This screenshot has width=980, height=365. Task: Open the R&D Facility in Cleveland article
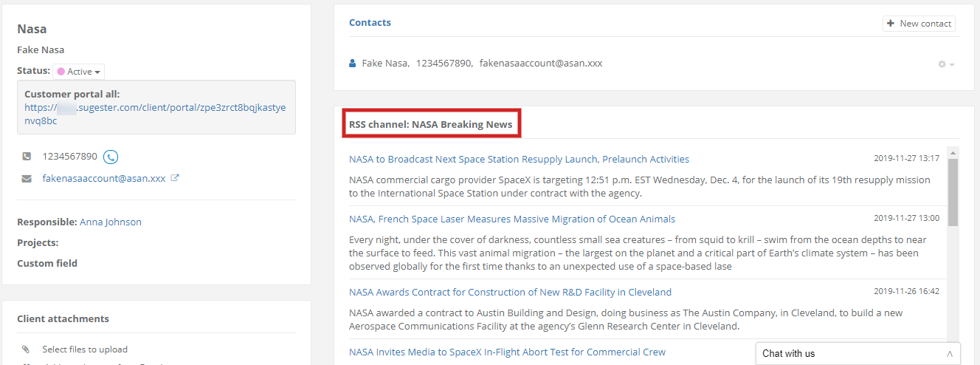pos(510,292)
